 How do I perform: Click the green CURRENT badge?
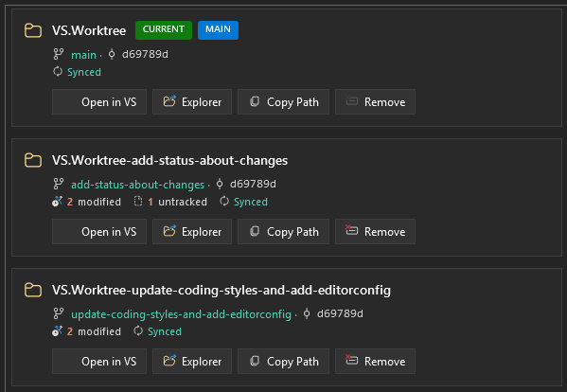(x=164, y=29)
